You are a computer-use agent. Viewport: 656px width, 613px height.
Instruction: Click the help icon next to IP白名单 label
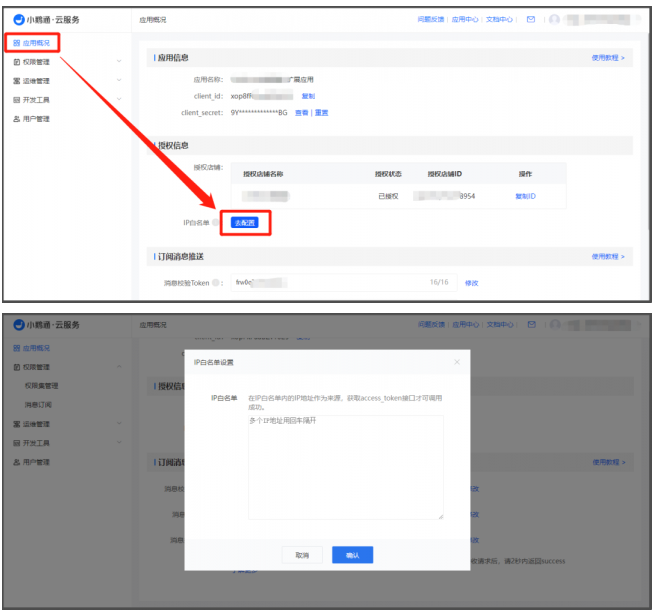coord(214,222)
